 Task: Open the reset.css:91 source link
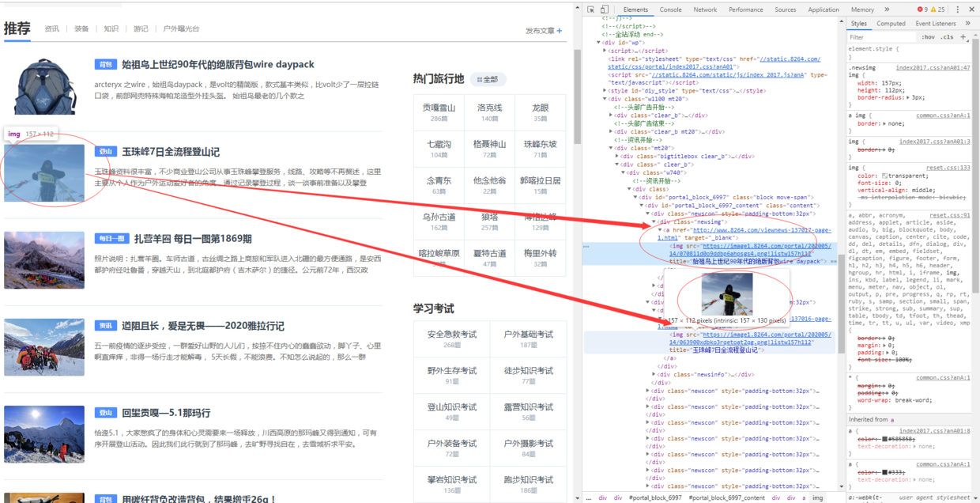click(x=949, y=215)
